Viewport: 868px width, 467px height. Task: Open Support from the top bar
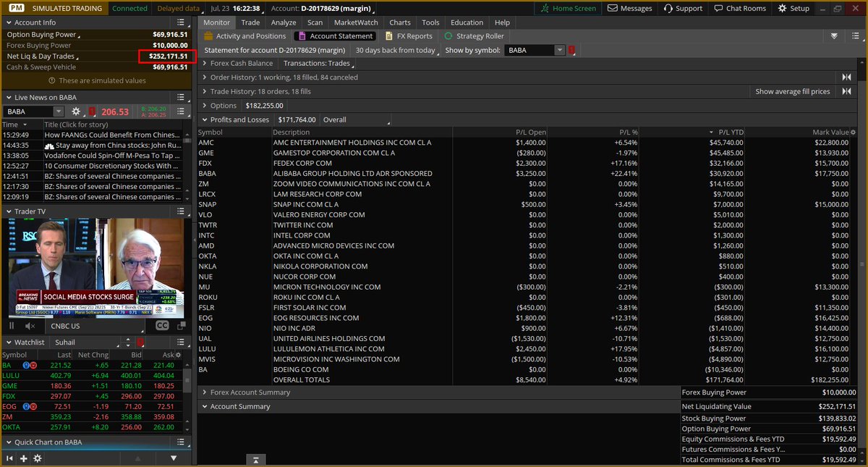(x=681, y=9)
